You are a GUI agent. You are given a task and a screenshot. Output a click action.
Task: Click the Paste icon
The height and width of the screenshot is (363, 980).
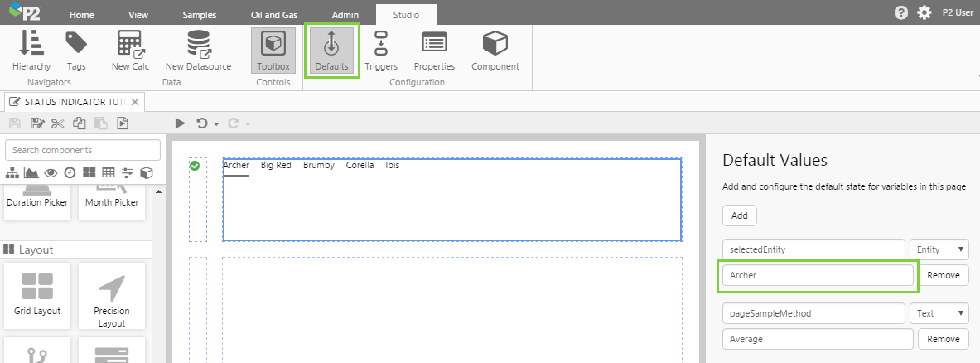[100, 123]
